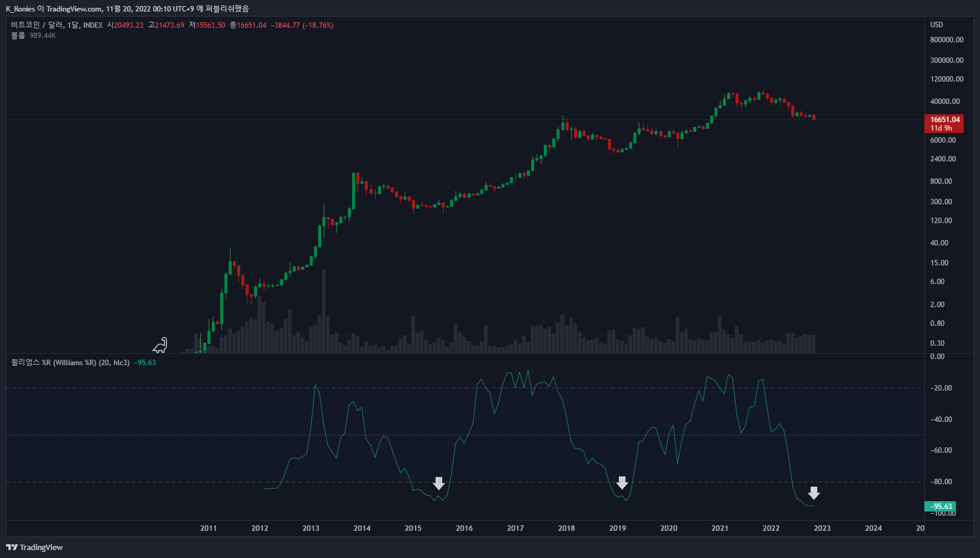980x558 pixels.
Task: Select the 윌리엄스 %R indicator legend title
Action: click(x=70, y=363)
